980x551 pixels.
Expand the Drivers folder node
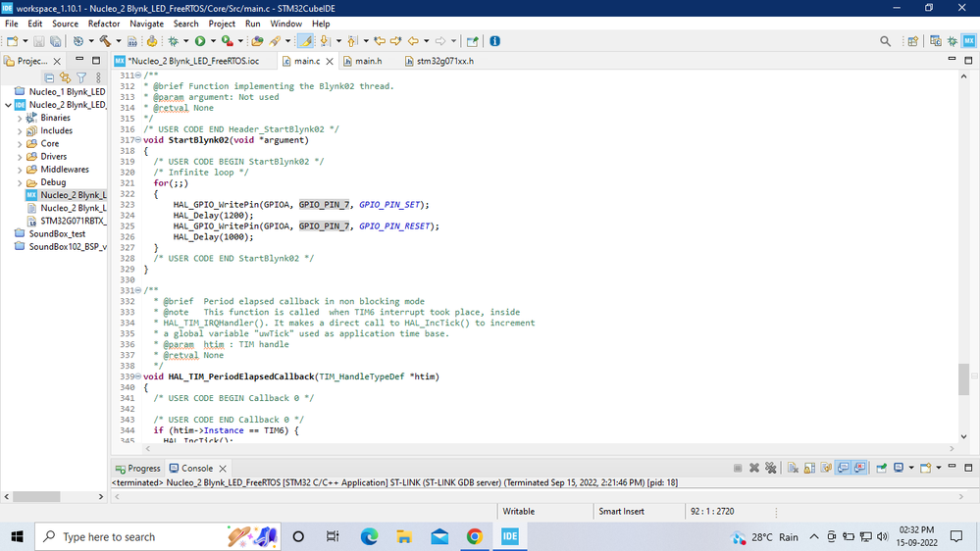[20, 157]
